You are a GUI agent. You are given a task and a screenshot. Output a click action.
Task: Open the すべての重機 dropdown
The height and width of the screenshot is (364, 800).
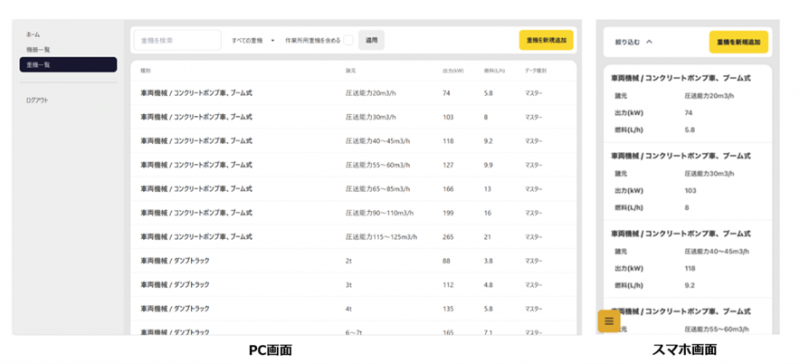pos(253,40)
